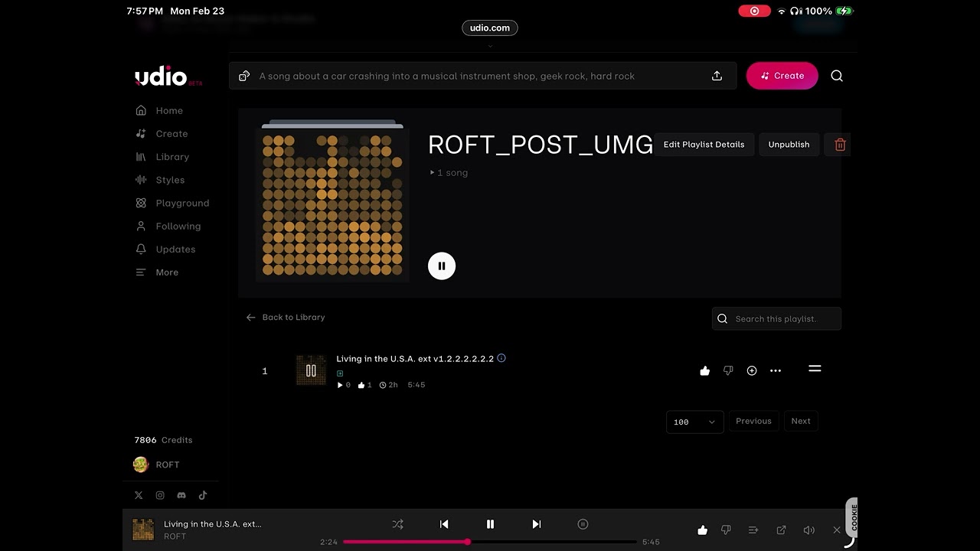Open song page via external link icon

click(781, 530)
